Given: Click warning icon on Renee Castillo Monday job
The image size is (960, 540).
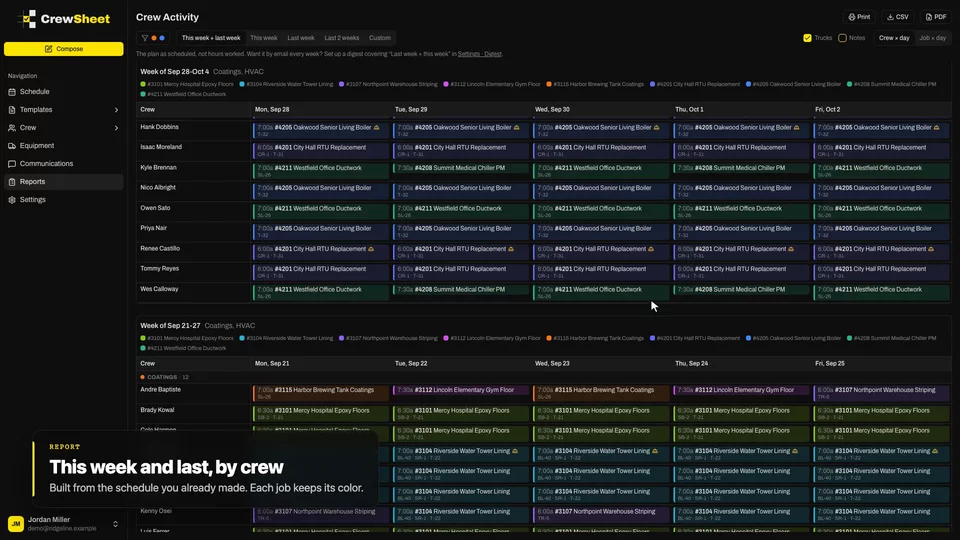Looking at the screenshot, I should 371,249.
